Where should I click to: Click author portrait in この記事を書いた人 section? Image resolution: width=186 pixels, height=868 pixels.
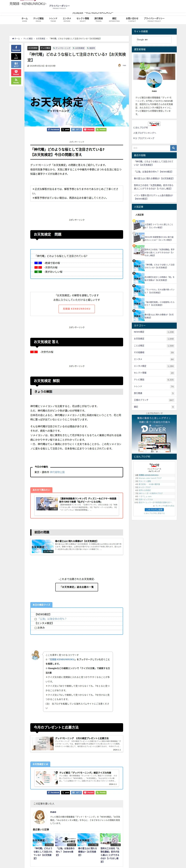click(x=40, y=817)
